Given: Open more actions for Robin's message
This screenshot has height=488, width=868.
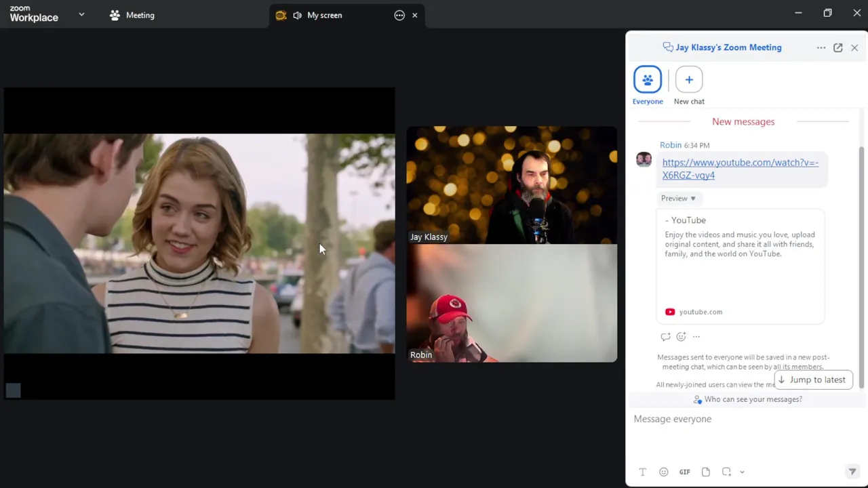Looking at the screenshot, I should coord(696,337).
